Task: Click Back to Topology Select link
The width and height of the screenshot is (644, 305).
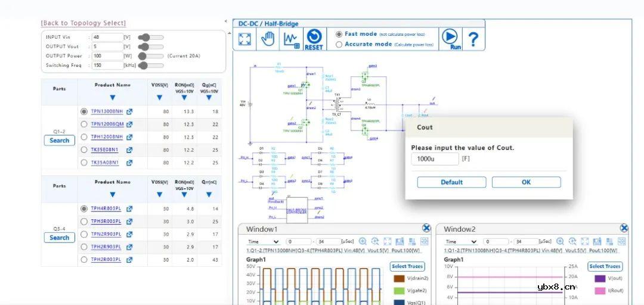Action: [83, 23]
